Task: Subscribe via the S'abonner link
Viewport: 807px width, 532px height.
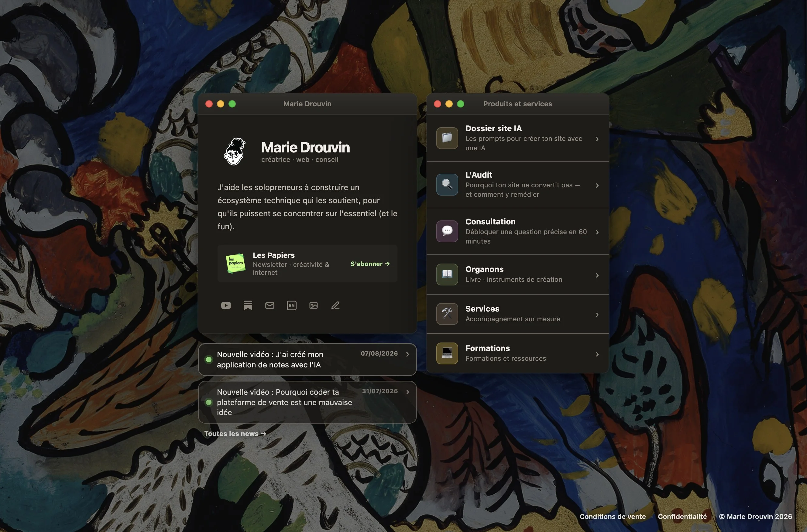Action: click(370, 264)
